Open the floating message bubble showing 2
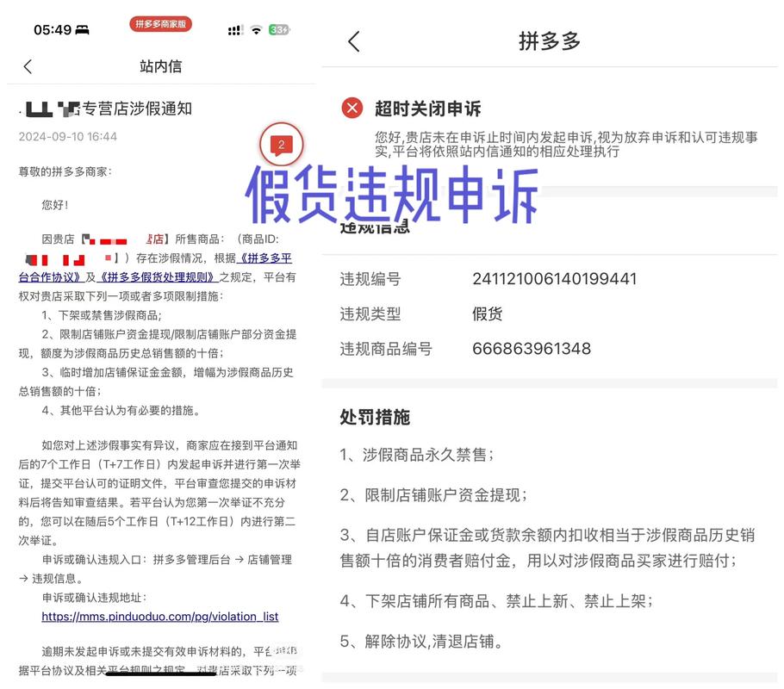Viewport: 784px width, 689px height. point(282,145)
